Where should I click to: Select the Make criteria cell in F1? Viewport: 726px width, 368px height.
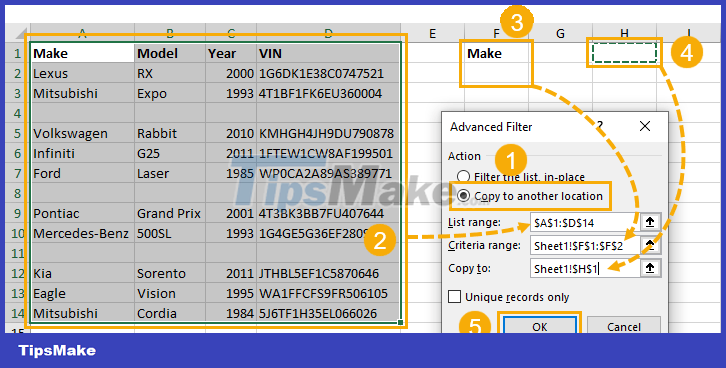(x=496, y=53)
